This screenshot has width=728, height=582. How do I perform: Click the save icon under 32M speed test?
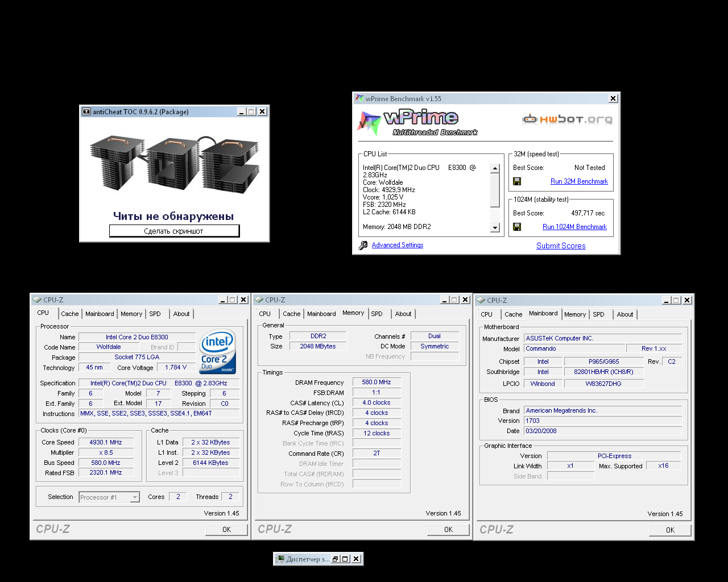pyautogui.click(x=517, y=181)
